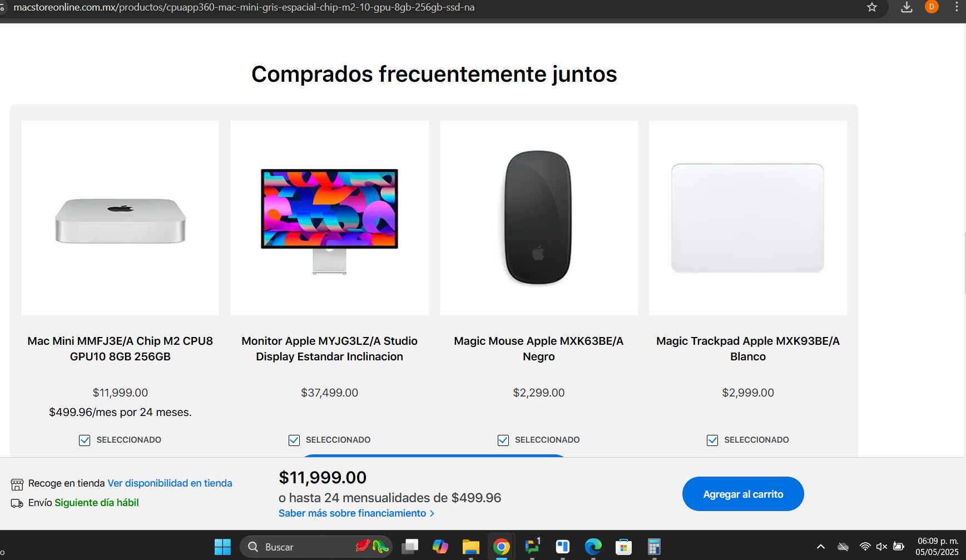Open the orange profile avatar D
966x560 pixels.
932,7
